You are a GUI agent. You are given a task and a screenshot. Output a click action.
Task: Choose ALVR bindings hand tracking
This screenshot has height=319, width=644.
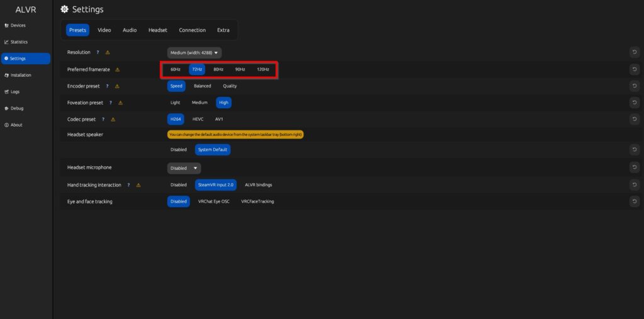pyautogui.click(x=258, y=185)
